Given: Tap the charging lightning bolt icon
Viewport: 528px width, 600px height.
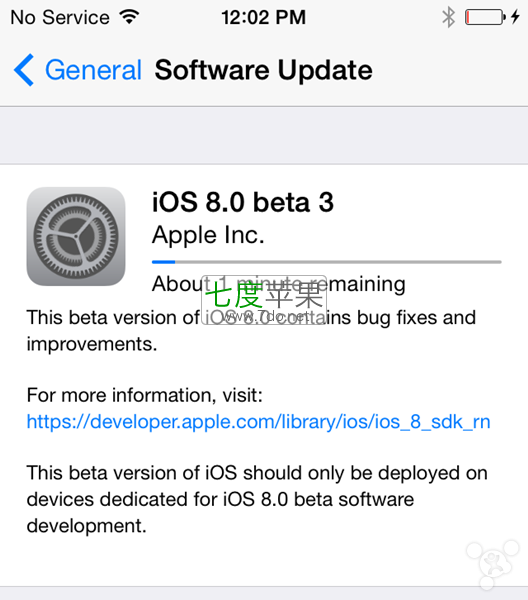Looking at the screenshot, I should [x=515, y=17].
